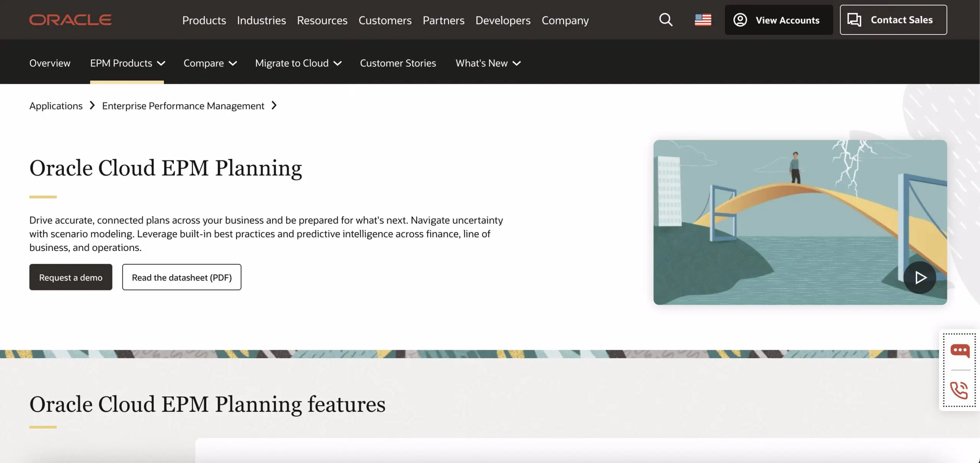Image resolution: width=980 pixels, height=463 pixels.
Task: Click the chevron after Enterprise Performance Management
Action: (274, 106)
